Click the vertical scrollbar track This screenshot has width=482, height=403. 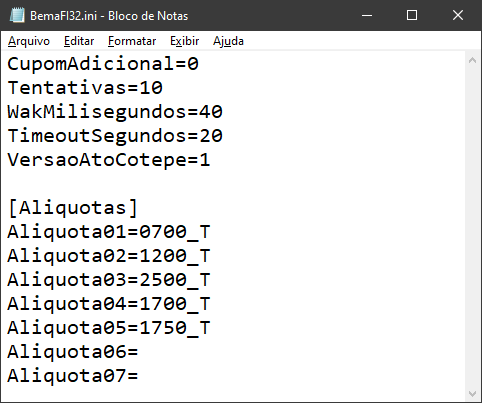pyautogui.click(x=472, y=227)
